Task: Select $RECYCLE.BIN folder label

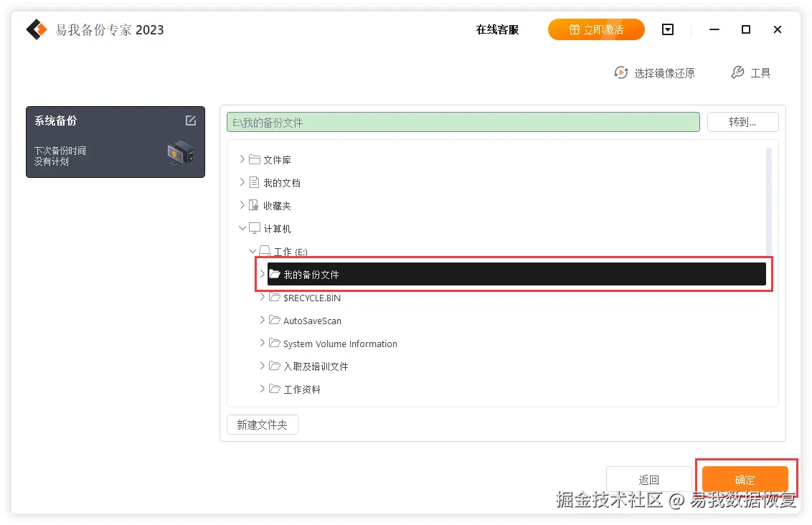Action: pos(312,298)
